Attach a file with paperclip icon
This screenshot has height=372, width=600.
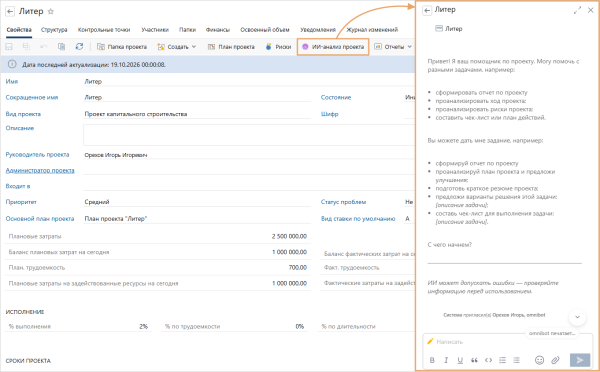555,360
